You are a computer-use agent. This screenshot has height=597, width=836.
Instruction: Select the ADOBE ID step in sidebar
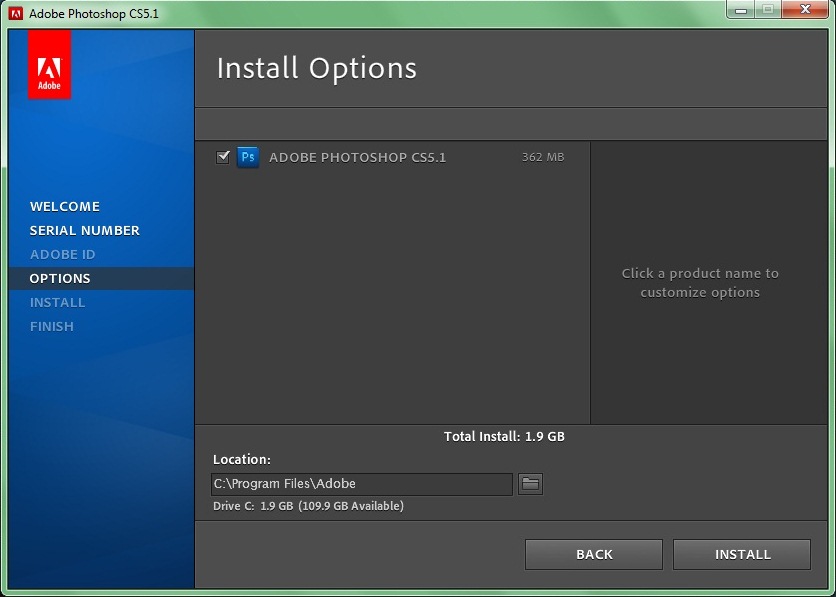tap(62, 254)
